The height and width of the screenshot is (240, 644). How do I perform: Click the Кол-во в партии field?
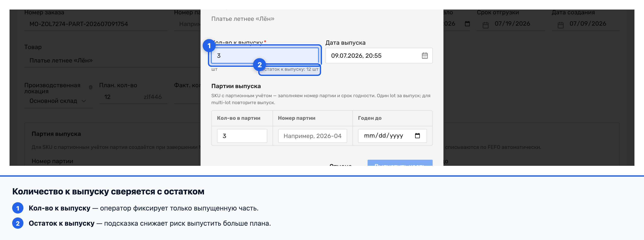(x=242, y=136)
